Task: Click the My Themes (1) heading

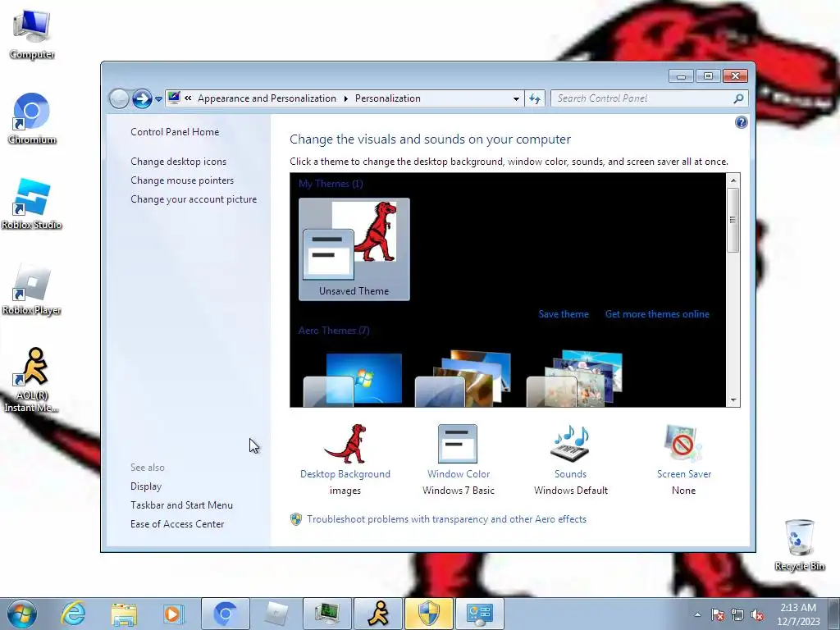Action: [331, 184]
